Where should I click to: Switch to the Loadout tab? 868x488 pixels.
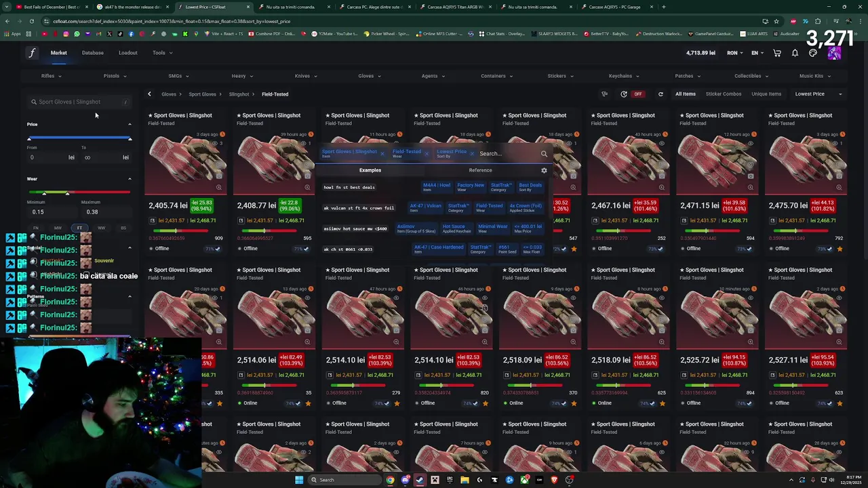tap(127, 53)
